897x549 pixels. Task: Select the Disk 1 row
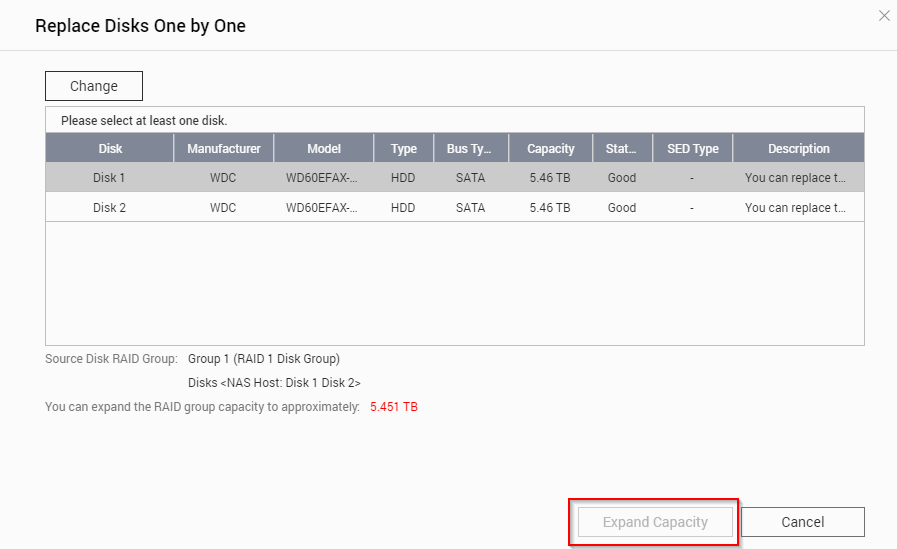[x=109, y=177]
